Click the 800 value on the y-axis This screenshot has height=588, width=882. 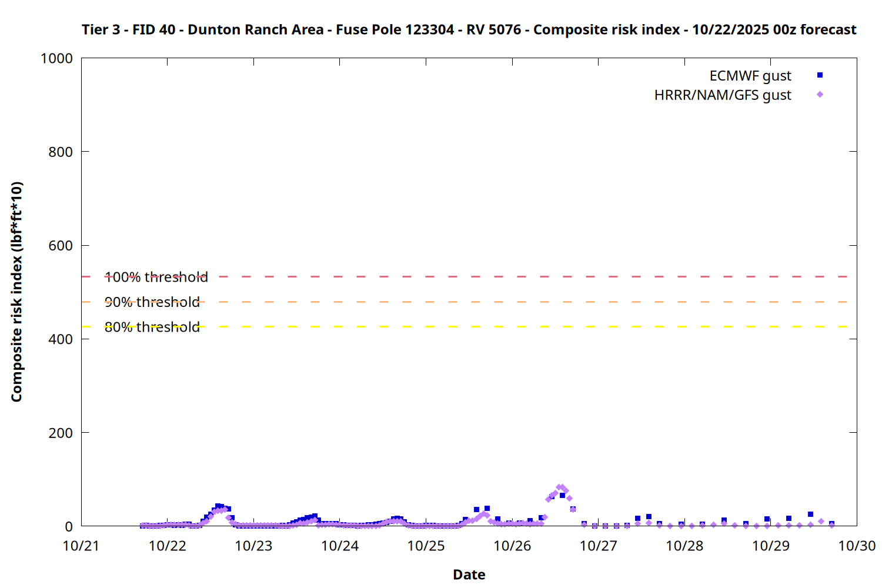coord(61,152)
